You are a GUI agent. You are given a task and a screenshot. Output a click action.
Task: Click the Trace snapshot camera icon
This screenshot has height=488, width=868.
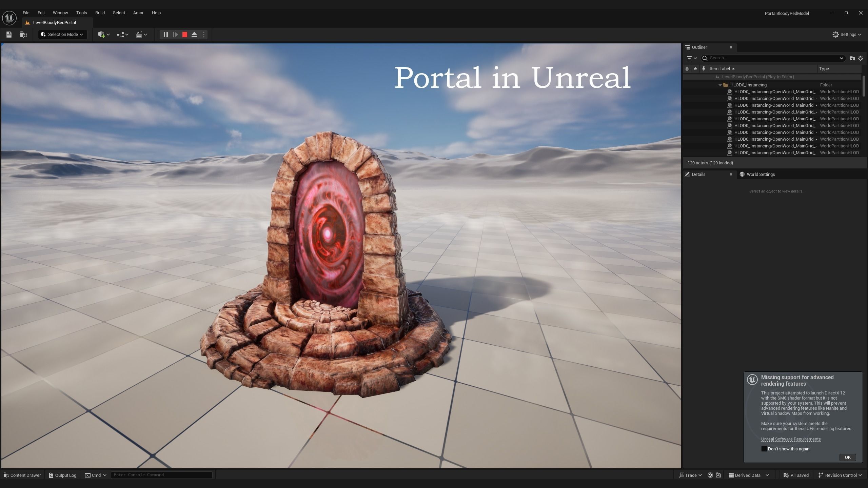point(718,475)
